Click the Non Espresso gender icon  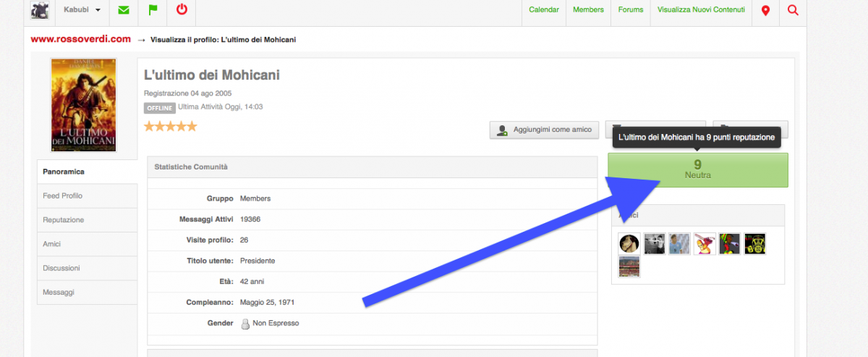[x=245, y=324]
